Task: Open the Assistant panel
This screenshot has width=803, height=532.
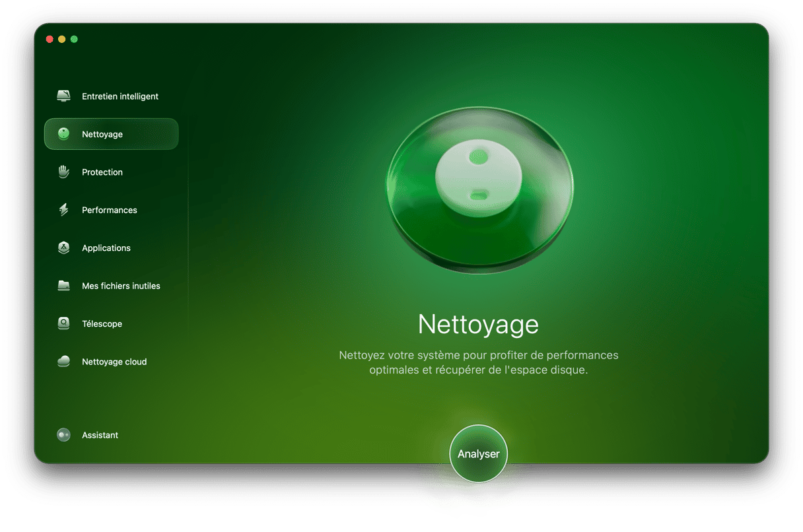Action: pyautogui.click(x=111, y=435)
